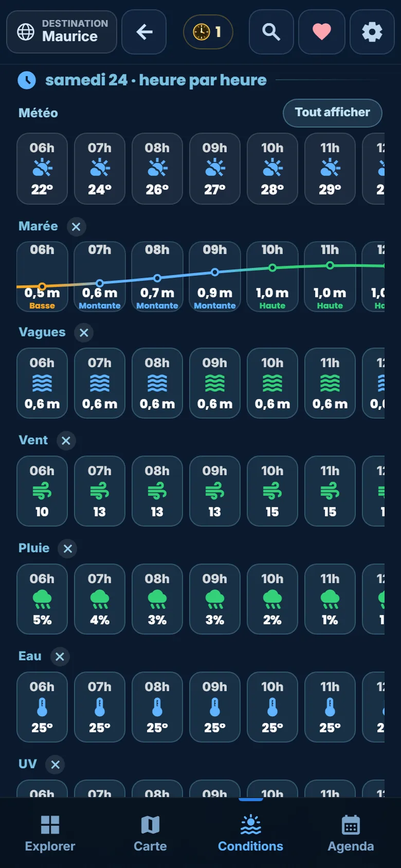
Task: Remove the Marée section
Action: click(x=76, y=227)
